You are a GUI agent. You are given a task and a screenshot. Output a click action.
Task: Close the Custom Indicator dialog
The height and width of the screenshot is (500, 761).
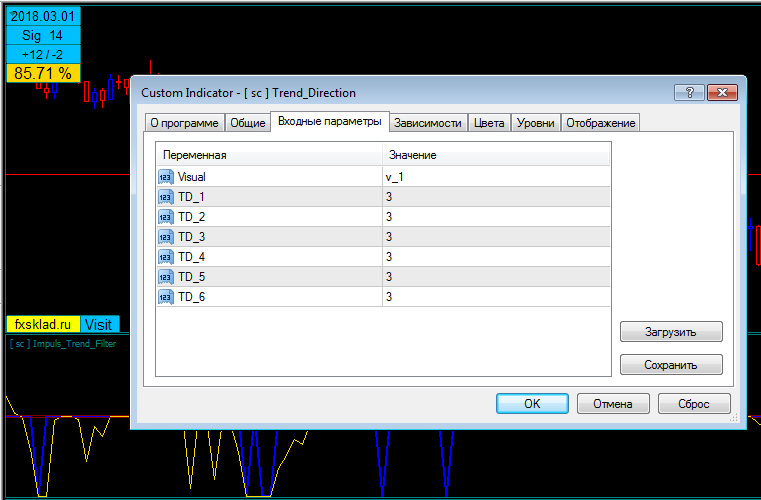tap(722, 92)
